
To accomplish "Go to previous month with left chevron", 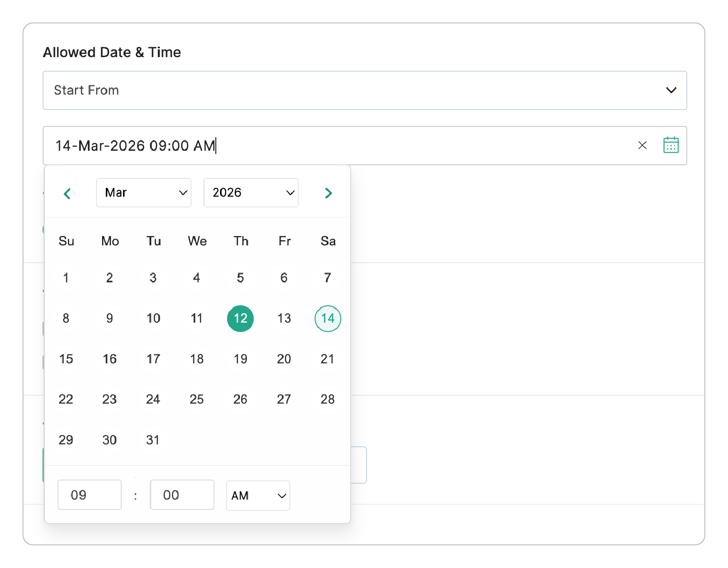I will 67,193.
